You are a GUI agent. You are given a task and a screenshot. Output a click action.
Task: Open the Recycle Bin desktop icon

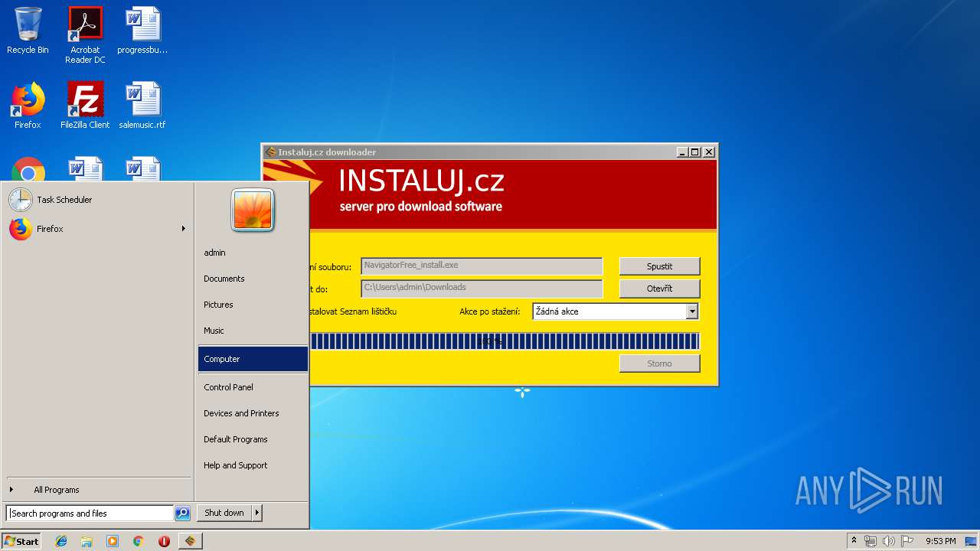coord(28,31)
